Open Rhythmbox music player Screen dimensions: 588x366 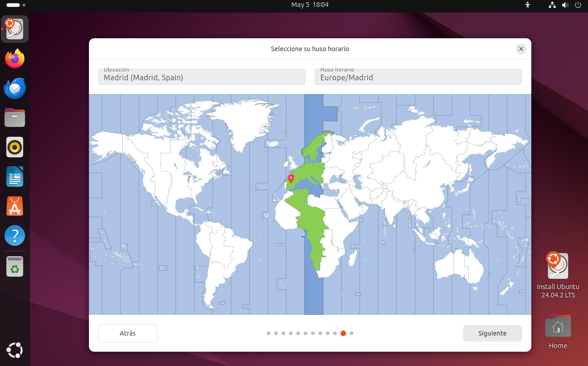[x=15, y=148]
